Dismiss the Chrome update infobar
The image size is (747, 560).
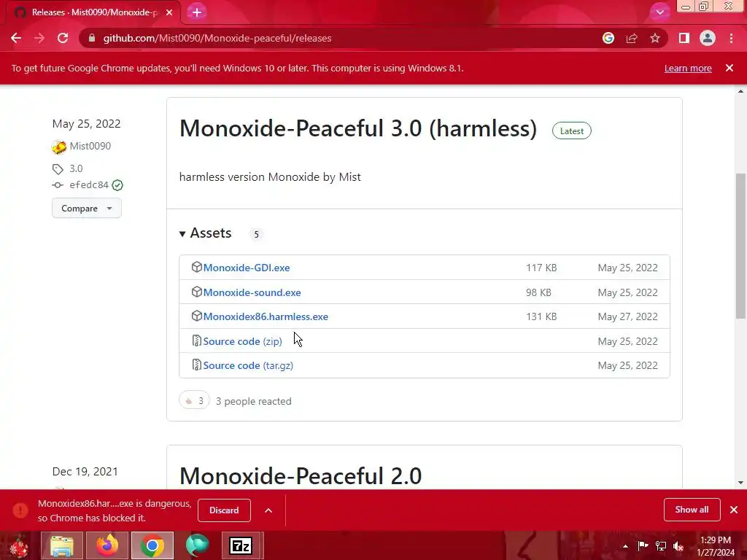(x=729, y=68)
